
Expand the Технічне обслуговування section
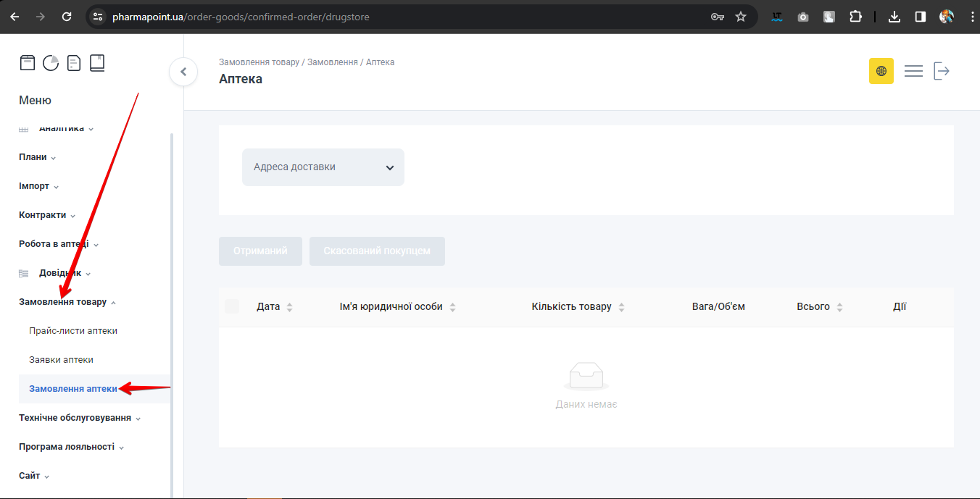pyautogui.click(x=80, y=418)
